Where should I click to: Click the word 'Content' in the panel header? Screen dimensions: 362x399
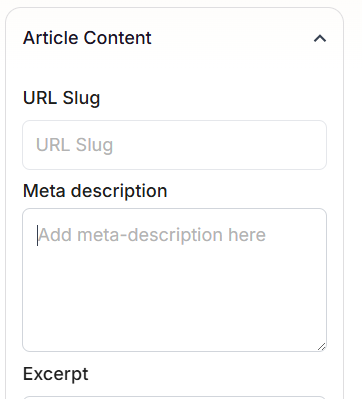click(x=118, y=38)
